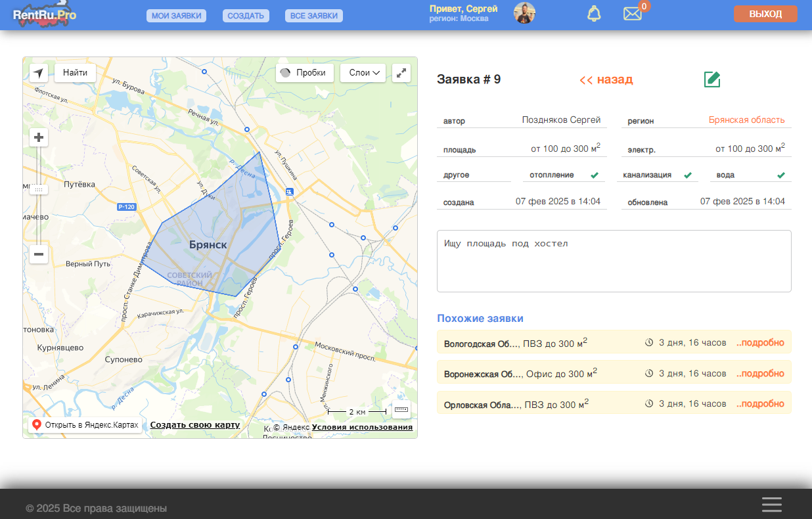The height and width of the screenshot is (519, 812).
Task: Click the map geolocation arrow icon
Action: pos(39,73)
